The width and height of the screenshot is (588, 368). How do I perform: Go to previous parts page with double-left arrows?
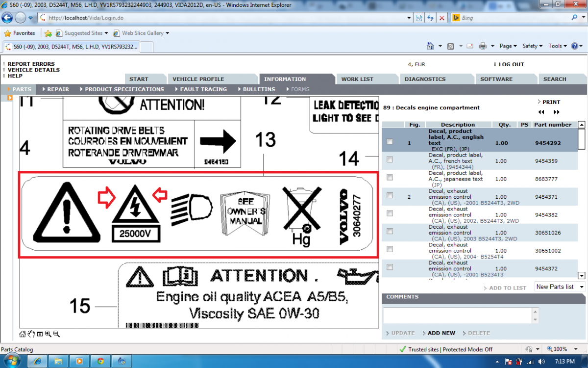(541, 112)
